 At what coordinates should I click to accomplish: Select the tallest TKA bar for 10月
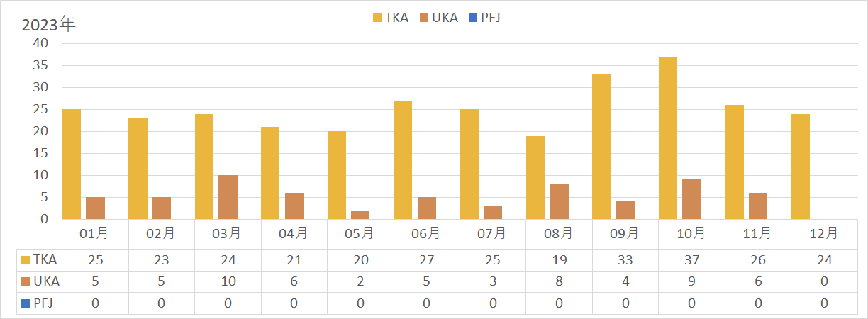(x=668, y=138)
